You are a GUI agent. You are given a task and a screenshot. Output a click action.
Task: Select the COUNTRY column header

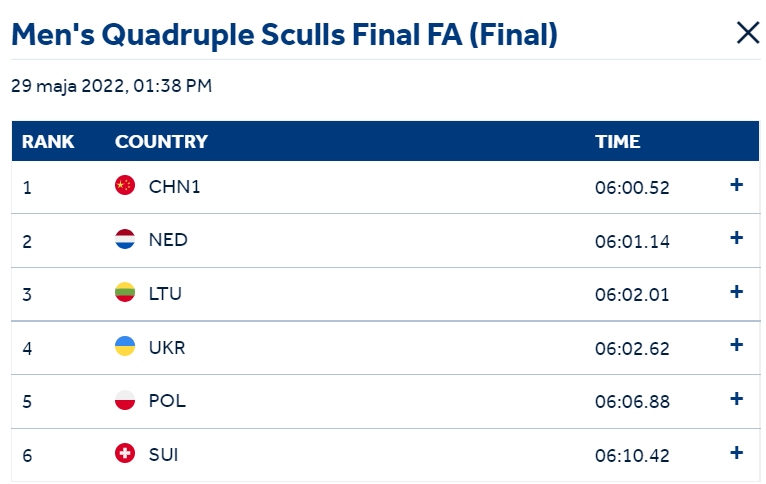(161, 142)
